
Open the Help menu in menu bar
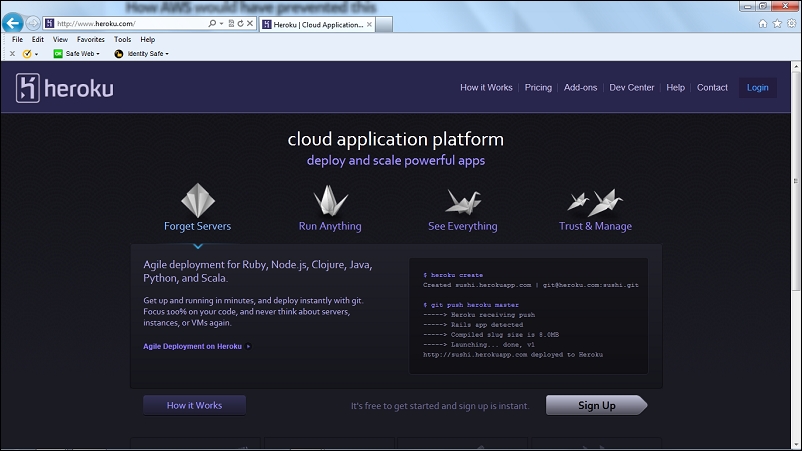[147, 39]
